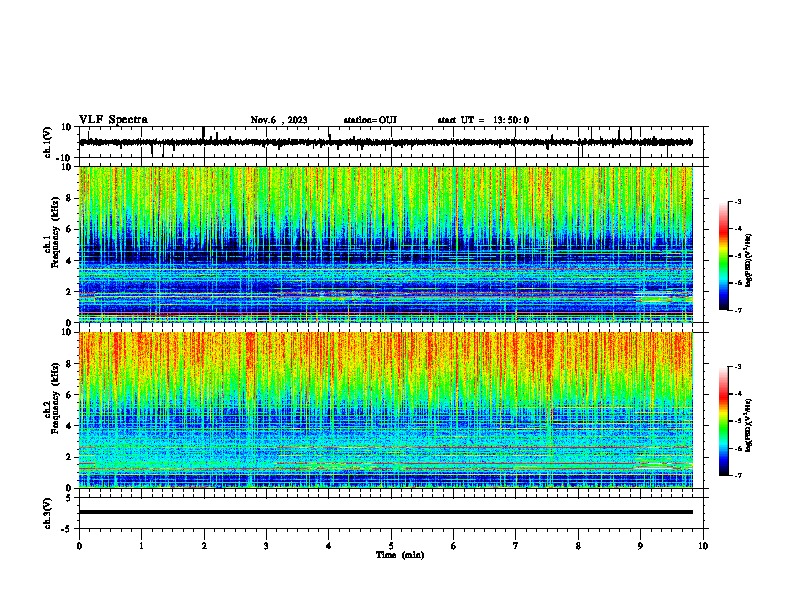Click the "-5" tick on ch.3(V) axis

[67, 529]
